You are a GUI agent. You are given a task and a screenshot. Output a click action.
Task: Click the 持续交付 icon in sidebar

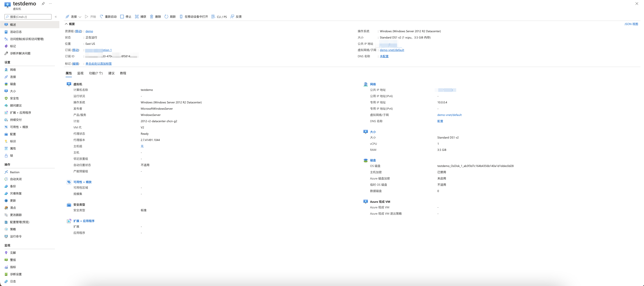[x=6, y=120]
